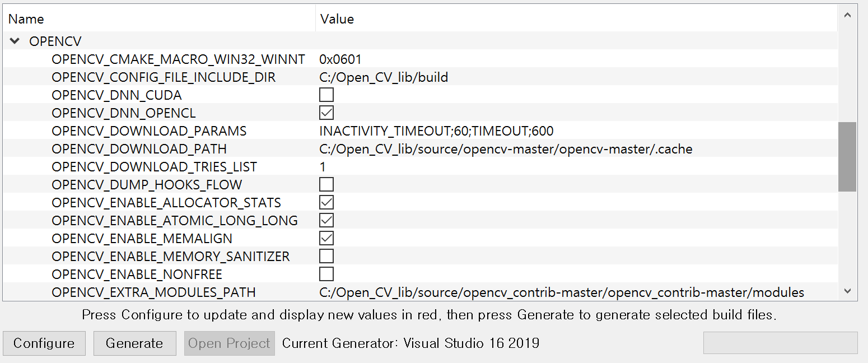The width and height of the screenshot is (868, 363).
Task: Select the OPENCV_DOWNLOAD_PARAMS name
Action: point(149,131)
